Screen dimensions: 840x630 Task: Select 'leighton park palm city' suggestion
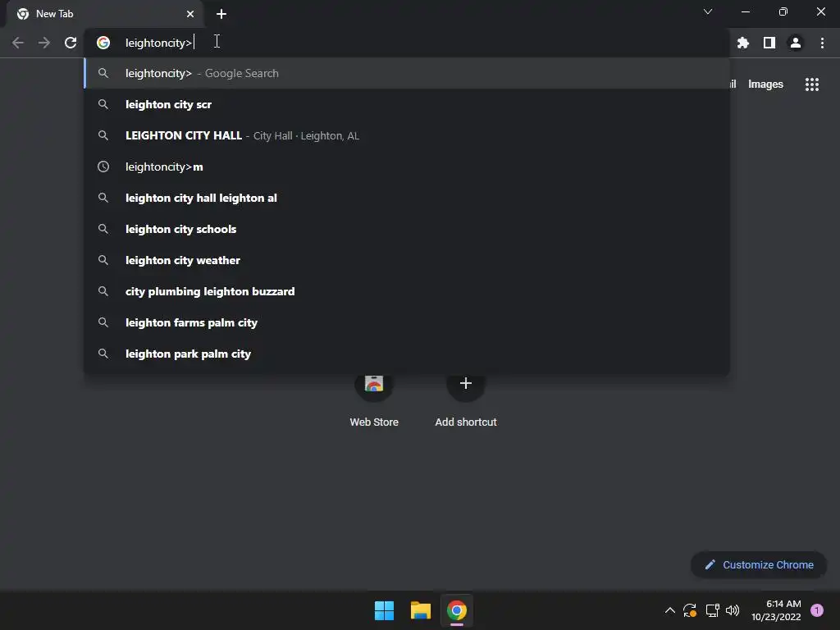[407, 354]
